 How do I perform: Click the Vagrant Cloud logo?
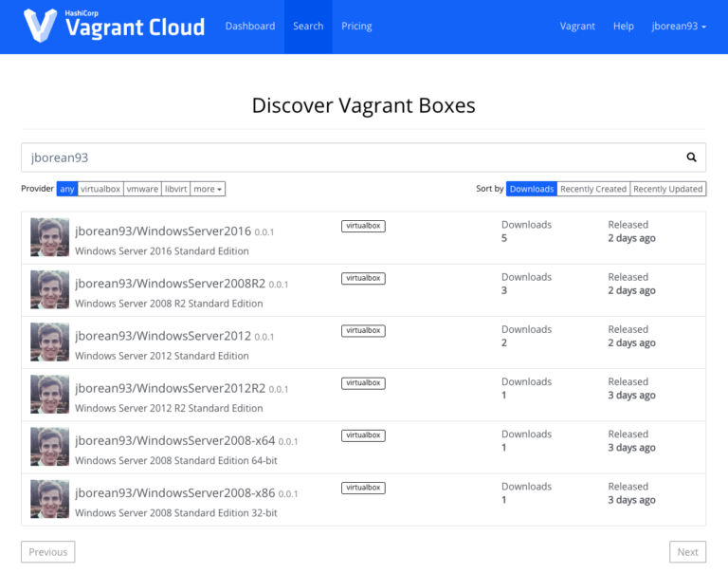pos(114,26)
